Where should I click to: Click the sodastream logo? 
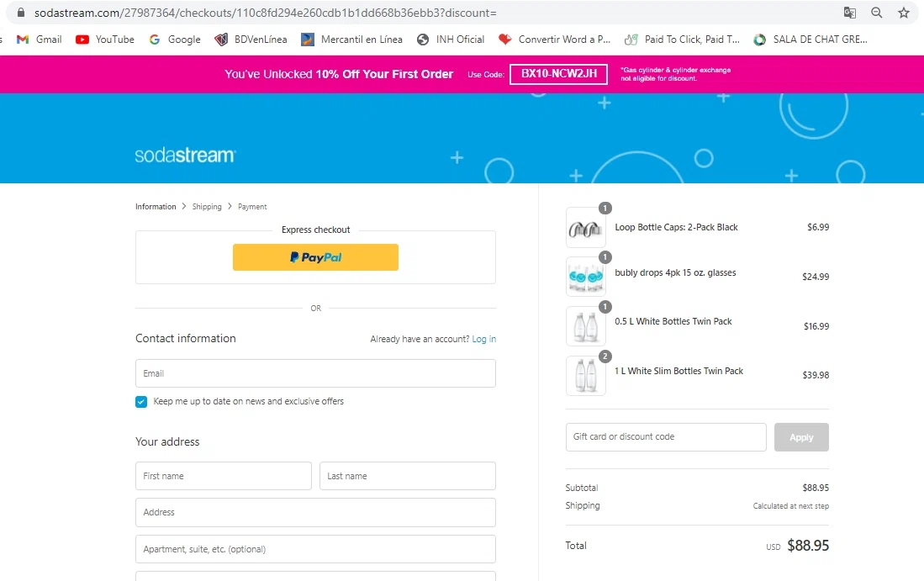[x=185, y=156]
